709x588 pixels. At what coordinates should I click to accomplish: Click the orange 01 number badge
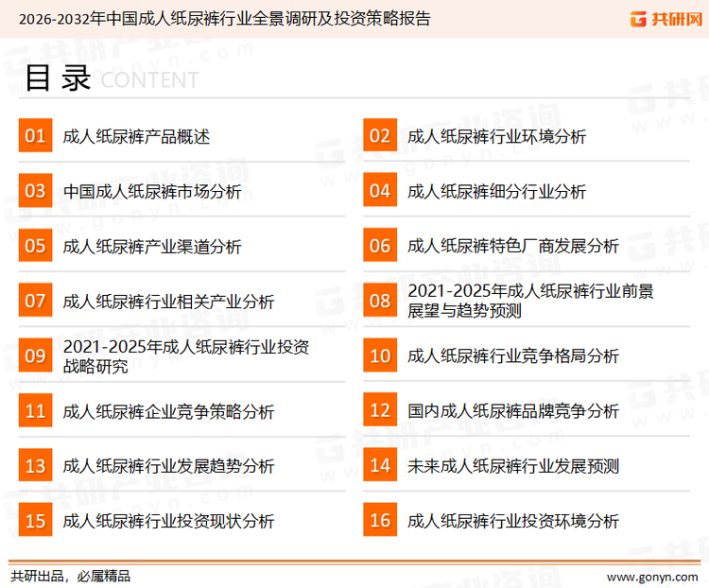(x=35, y=136)
